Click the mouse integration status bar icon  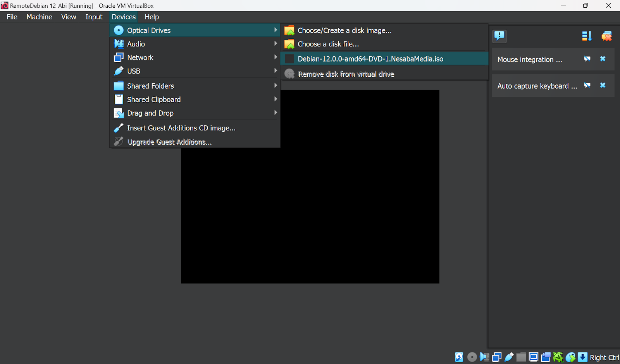[570, 357]
